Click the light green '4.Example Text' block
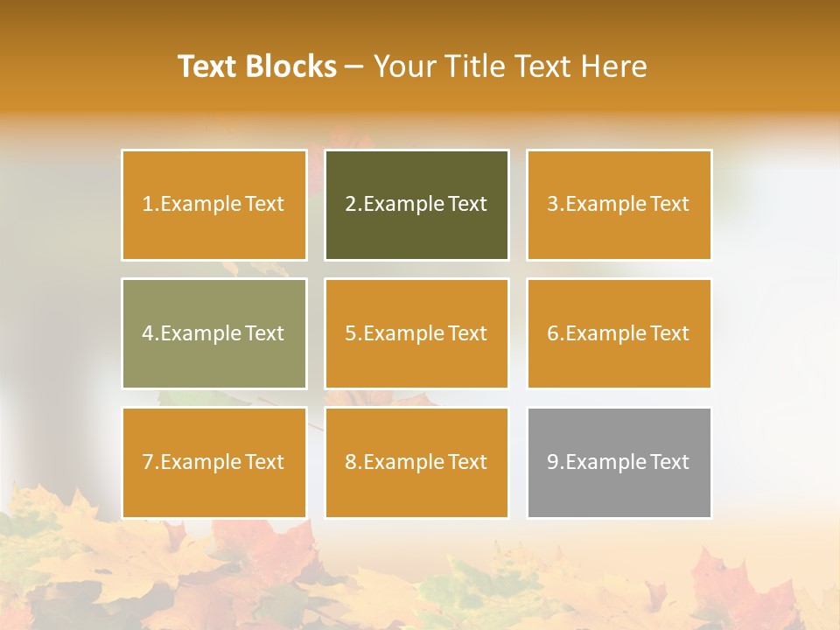Image resolution: width=840 pixels, height=630 pixels. (x=214, y=333)
